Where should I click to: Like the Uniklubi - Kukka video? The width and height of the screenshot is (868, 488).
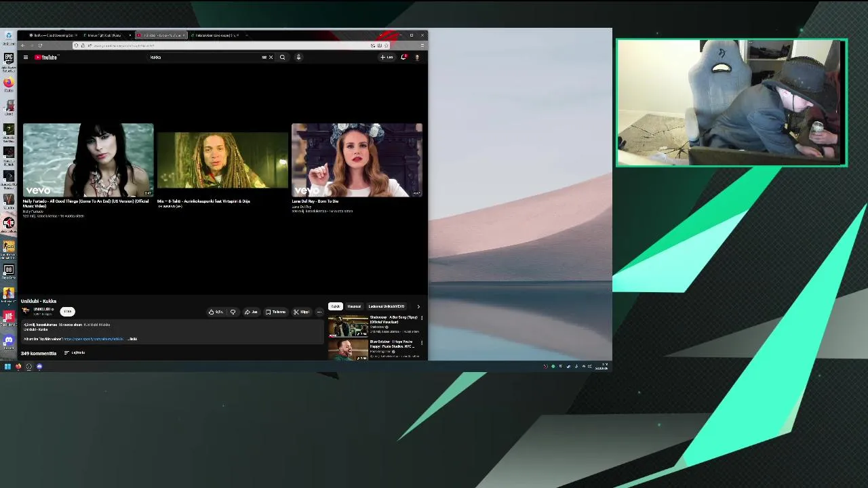[216, 312]
